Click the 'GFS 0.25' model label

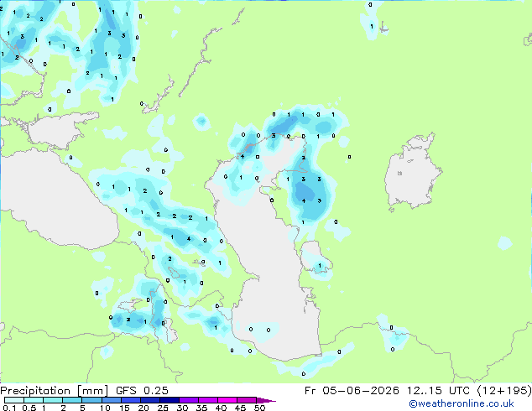point(142,391)
